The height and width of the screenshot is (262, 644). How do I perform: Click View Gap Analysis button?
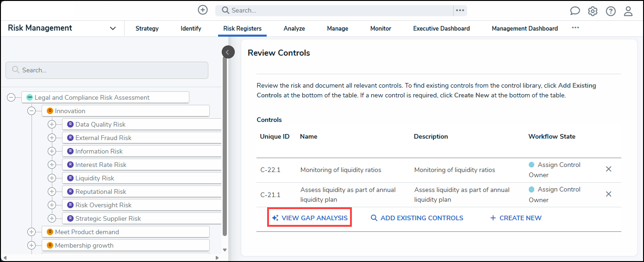point(310,218)
